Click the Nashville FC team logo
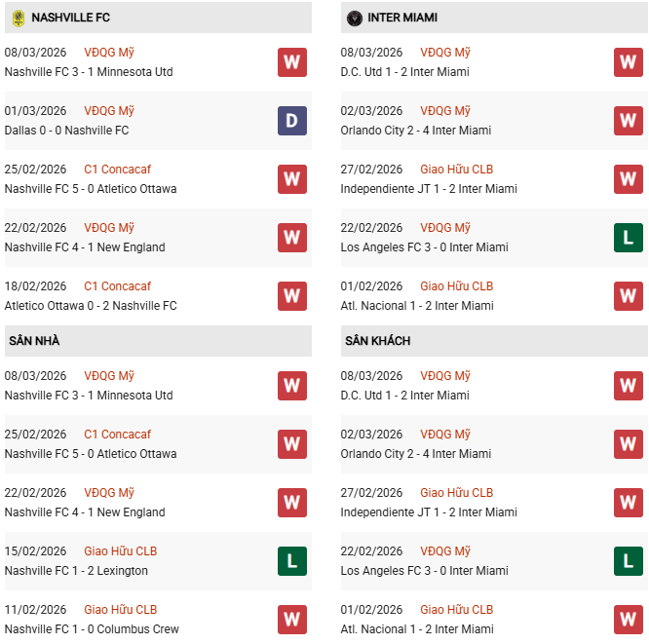Image resolution: width=649 pixels, height=644 pixels. coord(18,18)
